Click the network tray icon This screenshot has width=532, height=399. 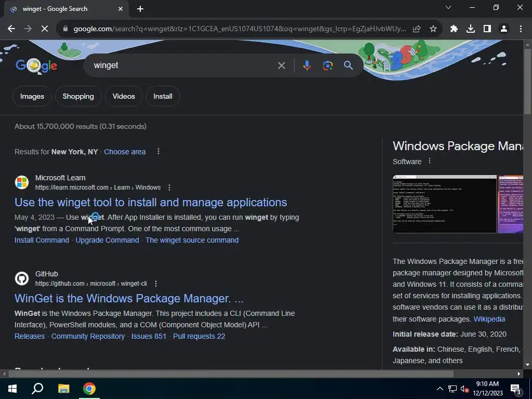pos(453,389)
